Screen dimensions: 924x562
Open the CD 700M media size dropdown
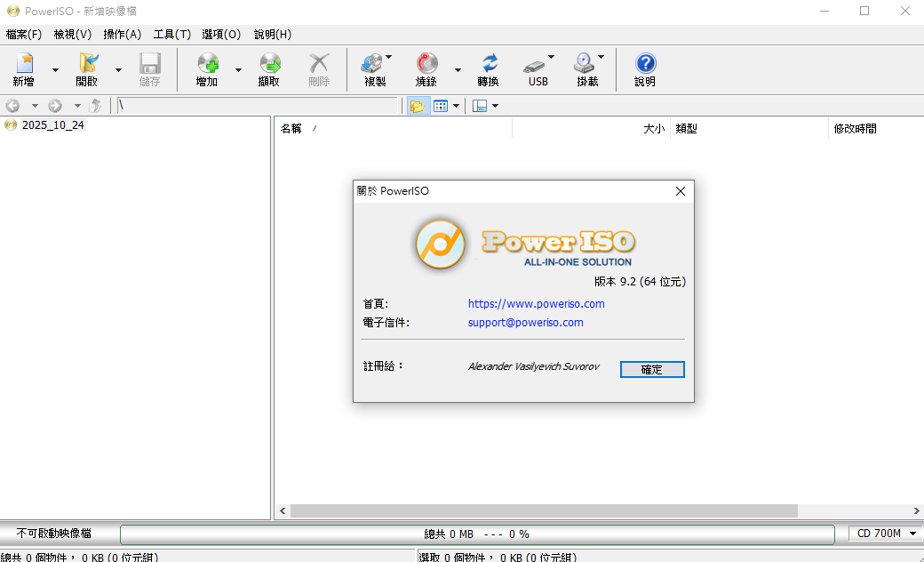click(886, 534)
